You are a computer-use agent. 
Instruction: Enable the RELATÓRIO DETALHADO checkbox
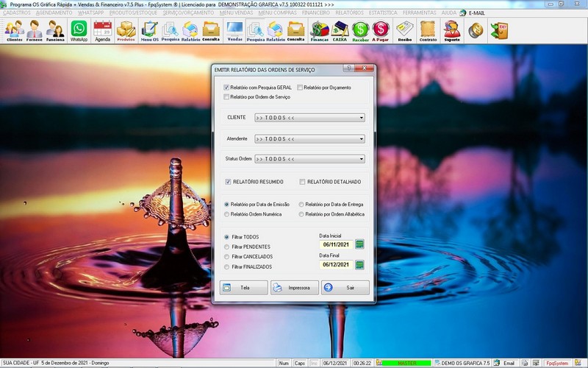coord(302,182)
